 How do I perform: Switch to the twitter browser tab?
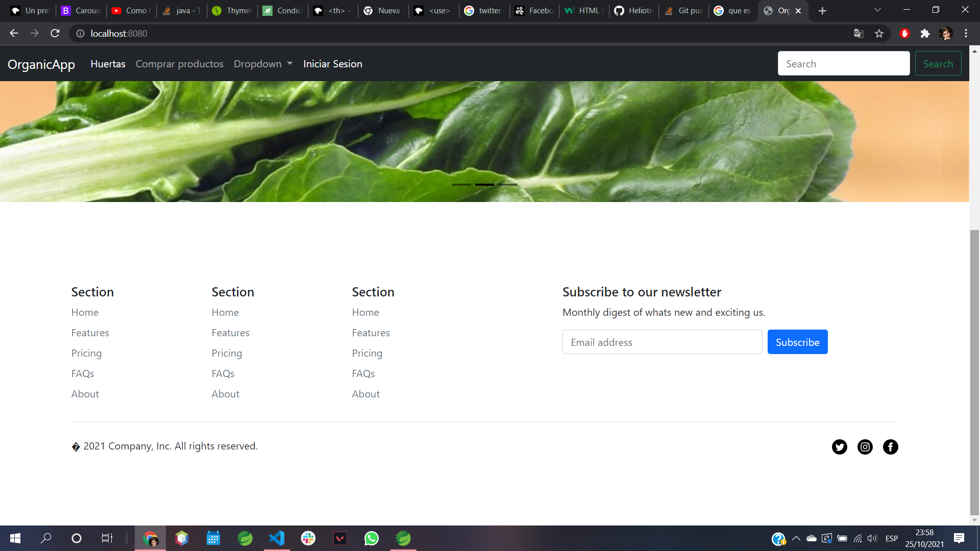[483, 10]
